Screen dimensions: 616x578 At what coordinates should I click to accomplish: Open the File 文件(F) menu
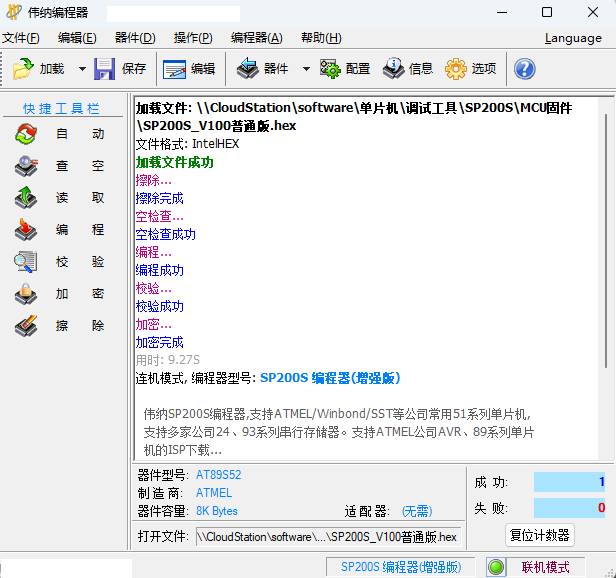click(x=21, y=38)
